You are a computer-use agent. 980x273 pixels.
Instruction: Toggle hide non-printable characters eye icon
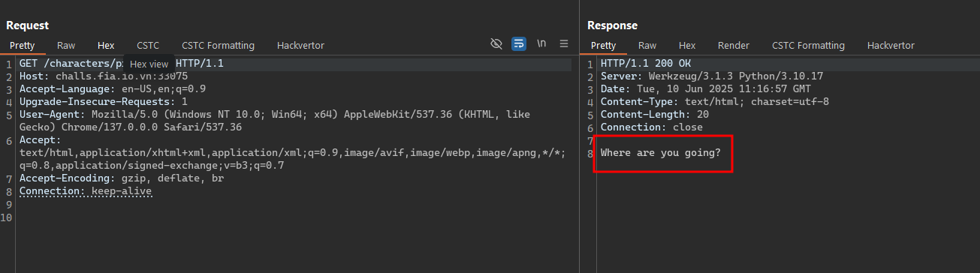[496, 44]
